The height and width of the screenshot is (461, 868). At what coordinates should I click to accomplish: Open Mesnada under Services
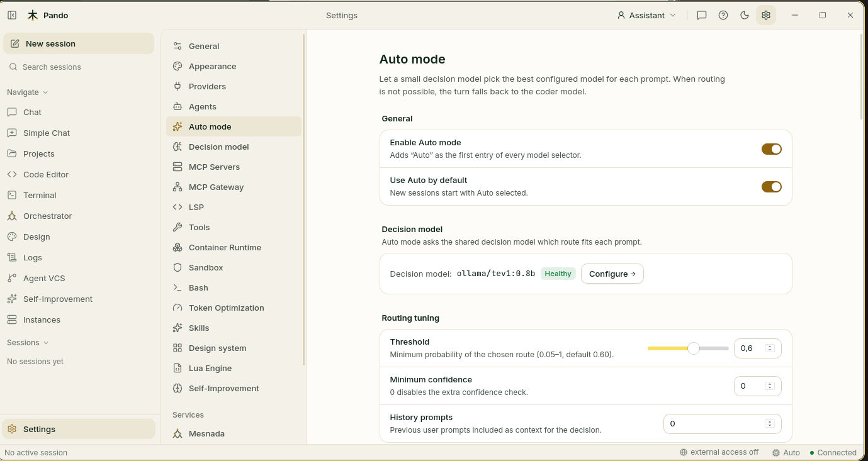tap(234, 433)
